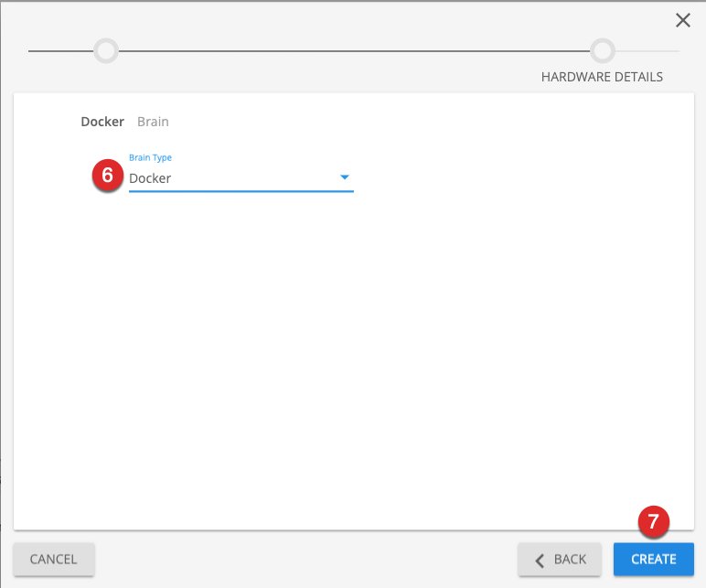Select the first wizard step circle

(106, 51)
